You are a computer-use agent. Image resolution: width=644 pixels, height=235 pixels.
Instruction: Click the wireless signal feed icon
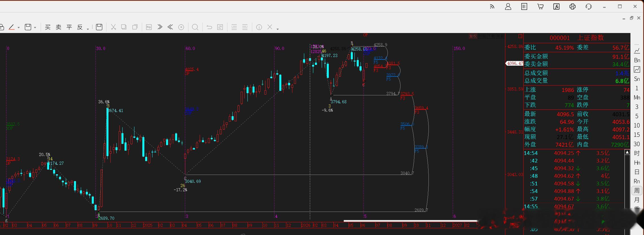pyautogui.click(x=492, y=6)
